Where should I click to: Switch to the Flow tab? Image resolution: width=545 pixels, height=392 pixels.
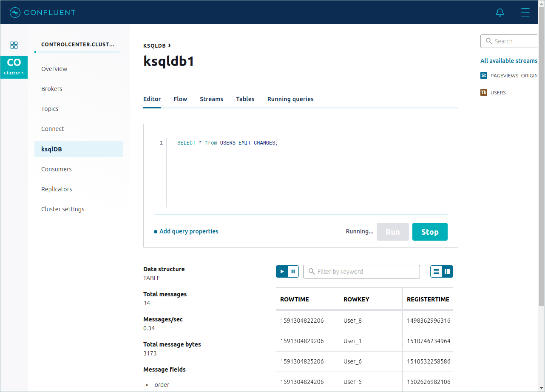(x=180, y=99)
